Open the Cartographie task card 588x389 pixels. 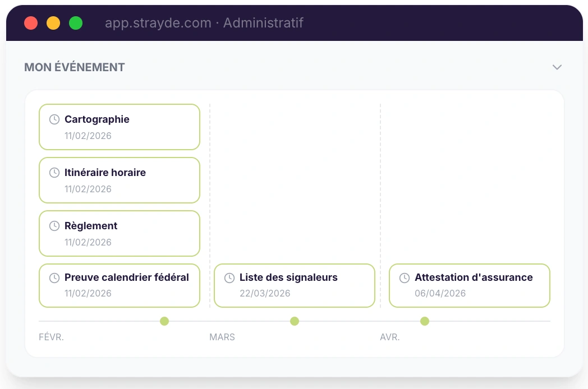pos(119,127)
